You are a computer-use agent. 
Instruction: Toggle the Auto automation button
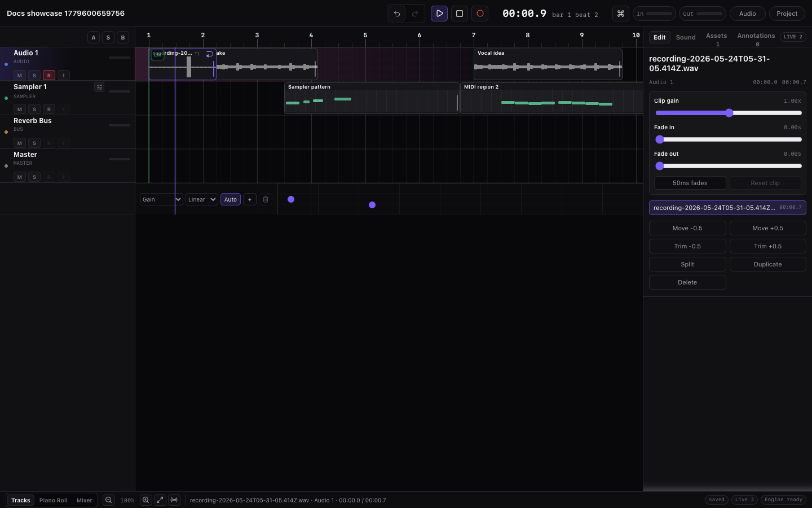click(231, 199)
